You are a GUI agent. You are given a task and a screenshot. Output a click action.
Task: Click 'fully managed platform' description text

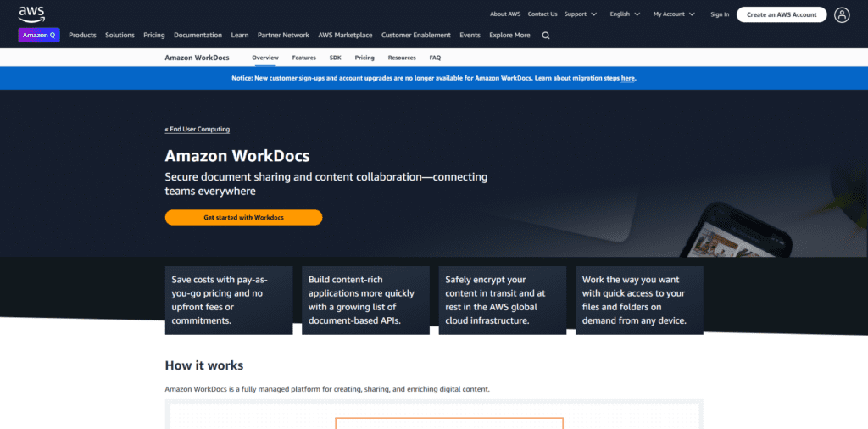(327, 389)
